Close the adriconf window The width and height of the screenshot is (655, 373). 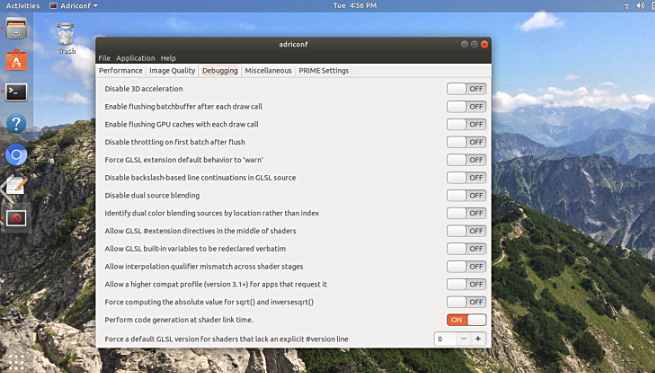click(484, 44)
